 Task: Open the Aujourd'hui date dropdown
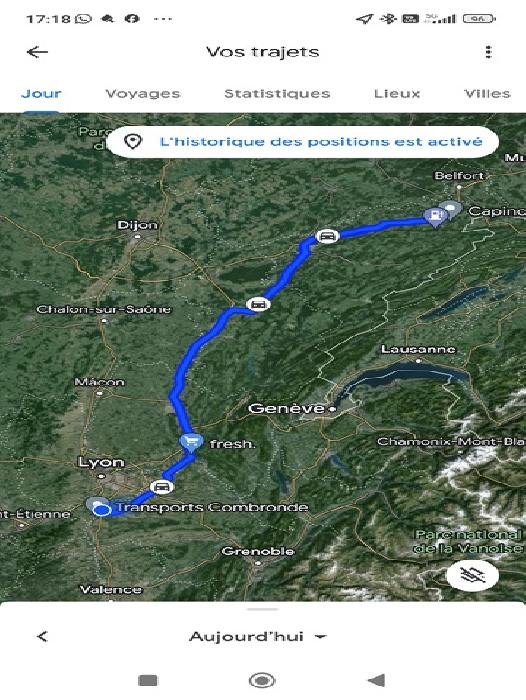tap(258, 636)
